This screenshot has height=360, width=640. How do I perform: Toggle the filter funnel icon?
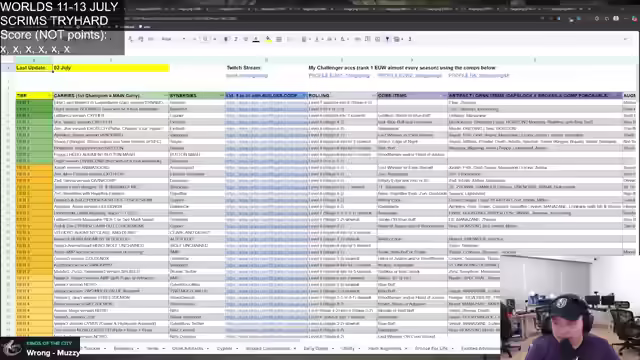387,39
